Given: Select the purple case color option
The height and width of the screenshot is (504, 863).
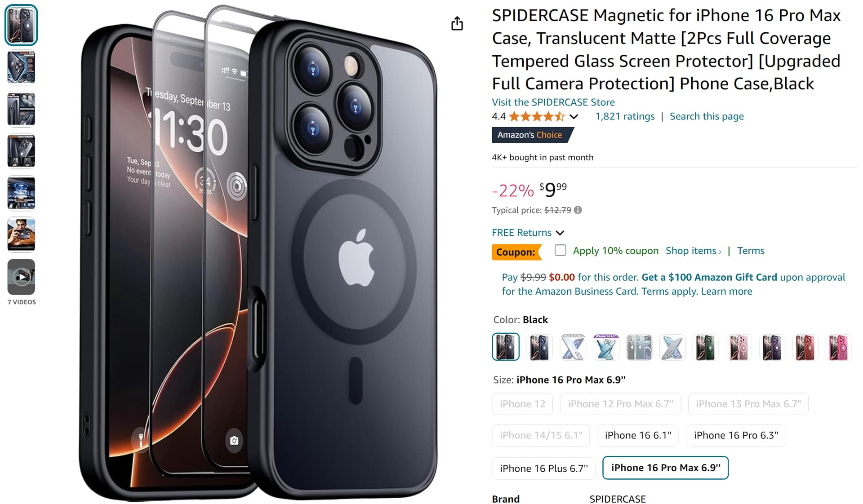Looking at the screenshot, I should coord(772,347).
